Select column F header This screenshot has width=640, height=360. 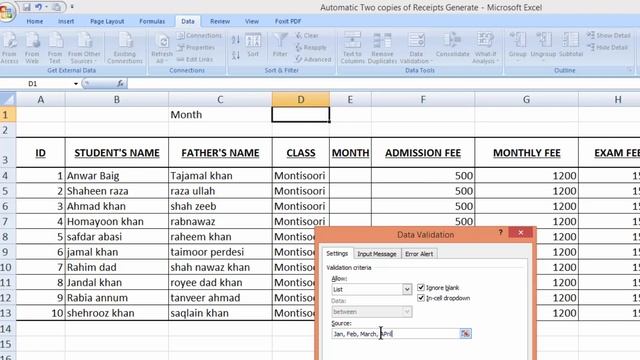[x=423, y=99]
